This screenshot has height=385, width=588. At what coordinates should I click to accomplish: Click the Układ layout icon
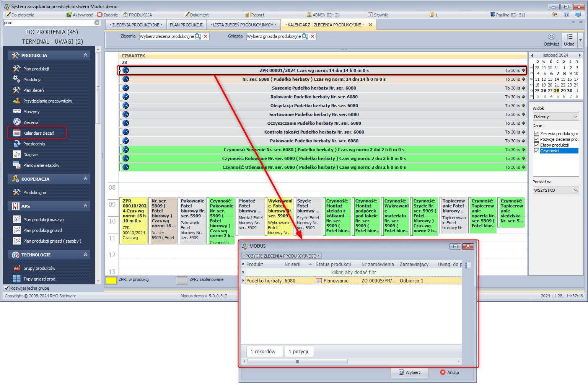click(x=569, y=37)
